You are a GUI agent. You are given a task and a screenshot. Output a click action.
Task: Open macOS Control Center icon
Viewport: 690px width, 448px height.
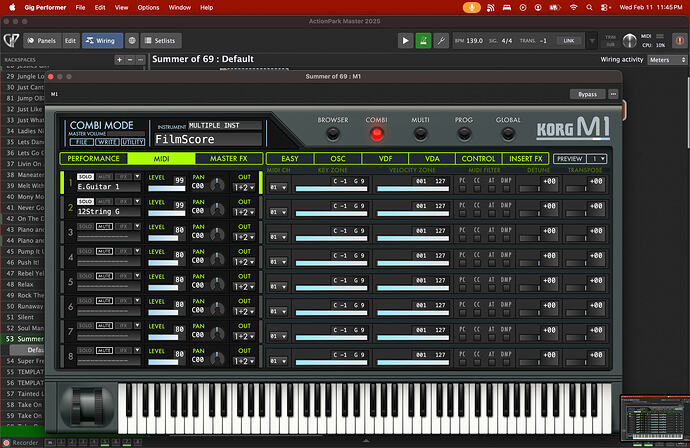[x=606, y=7]
